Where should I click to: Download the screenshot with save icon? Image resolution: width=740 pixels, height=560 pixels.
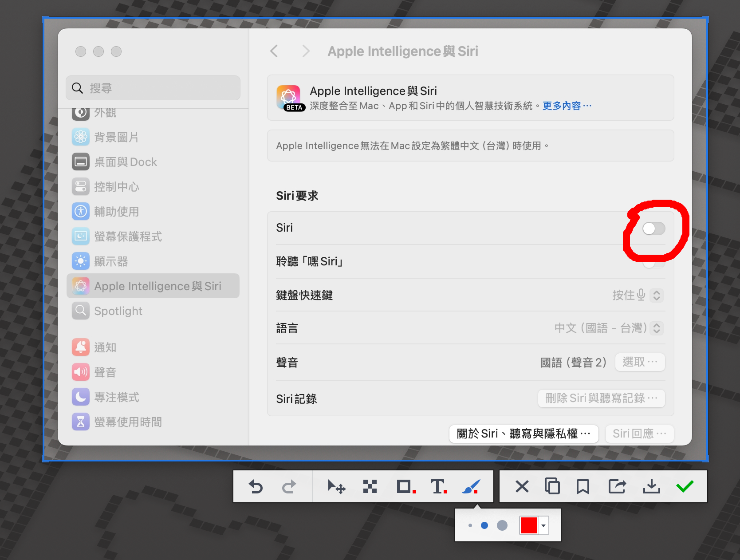[x=651, y=486]
